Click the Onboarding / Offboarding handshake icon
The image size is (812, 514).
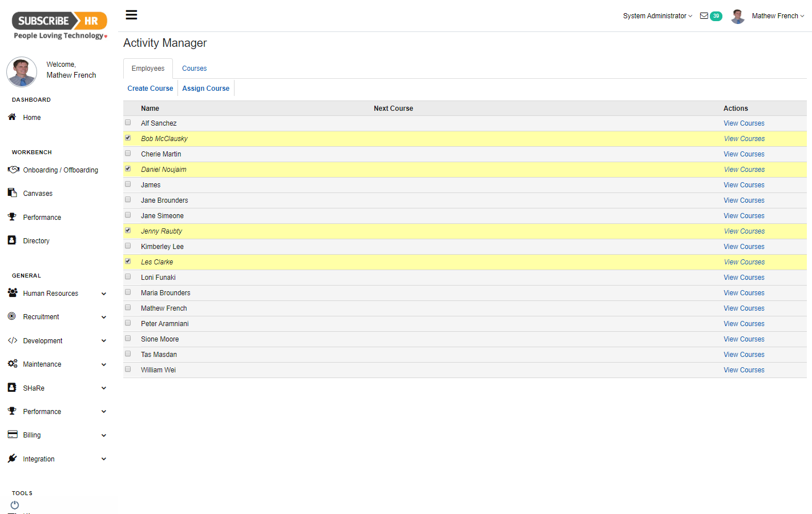coord(13,170)
